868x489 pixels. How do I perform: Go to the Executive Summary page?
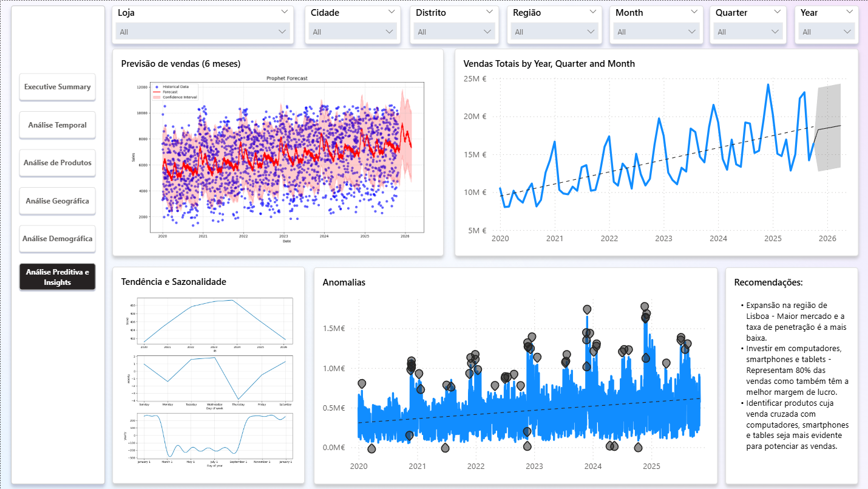click(58, 87)
